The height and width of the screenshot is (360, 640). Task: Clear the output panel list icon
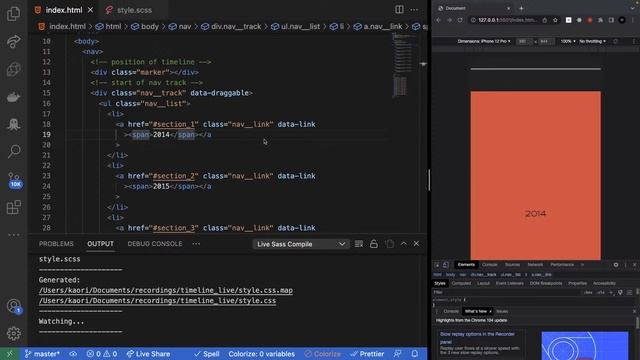tap(359, 244)
